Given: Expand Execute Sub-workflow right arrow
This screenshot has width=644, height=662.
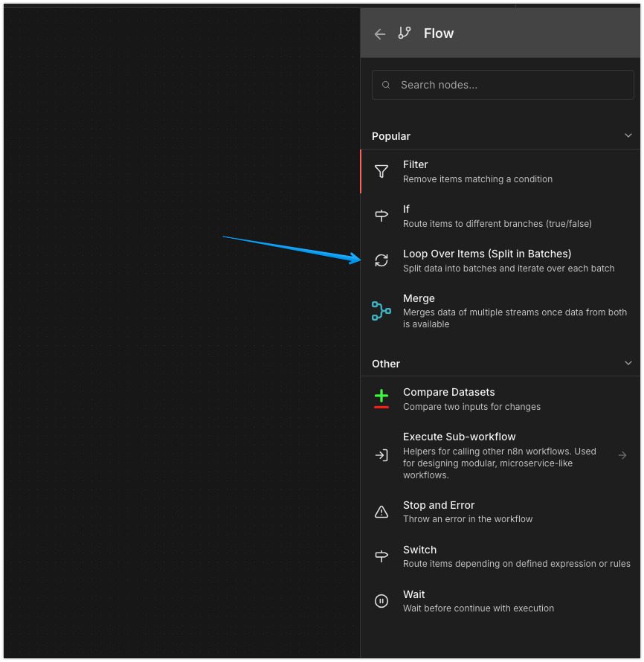Looking at the screenshot, I should click(x=622, y=455).
